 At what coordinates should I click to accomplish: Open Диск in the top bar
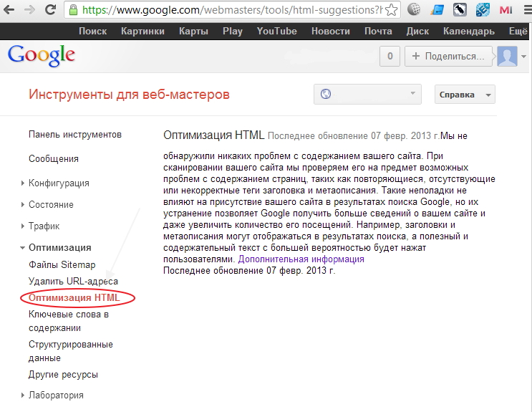[417, 32]
